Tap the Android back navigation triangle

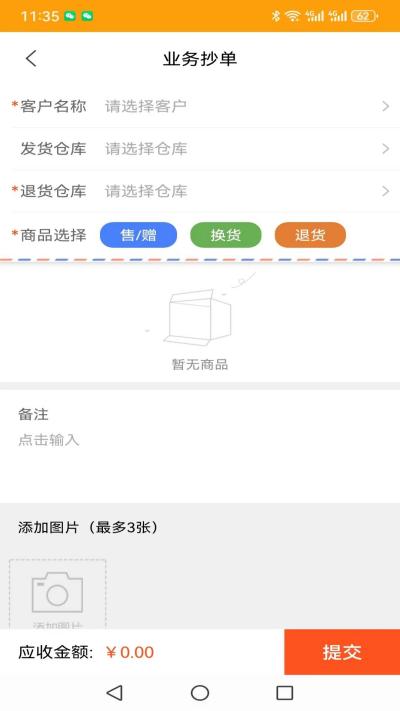114,692
